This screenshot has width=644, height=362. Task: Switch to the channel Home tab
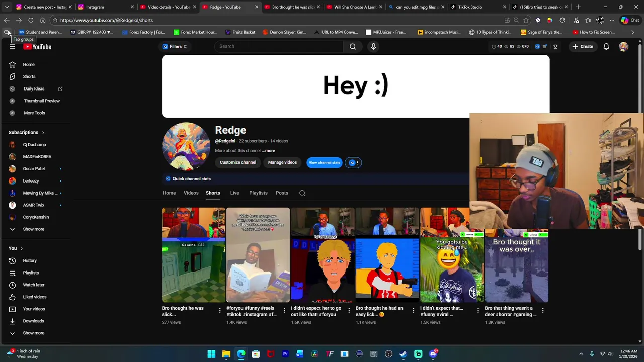coord(169,193)
